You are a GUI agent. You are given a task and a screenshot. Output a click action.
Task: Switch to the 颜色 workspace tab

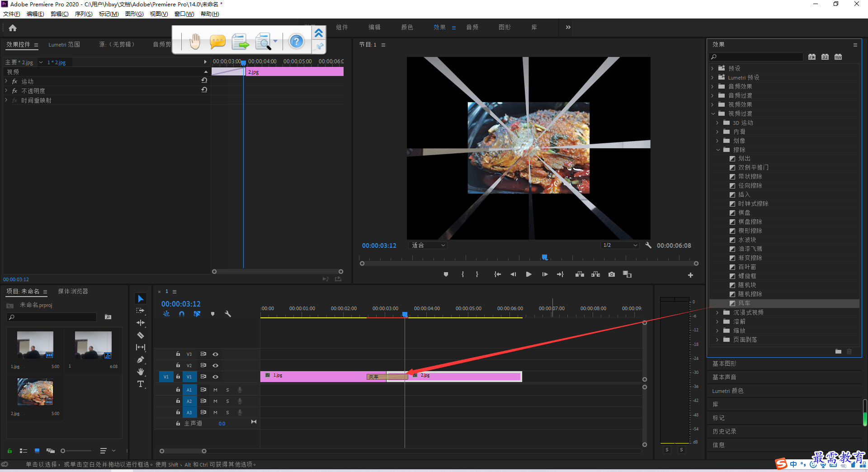407,28
